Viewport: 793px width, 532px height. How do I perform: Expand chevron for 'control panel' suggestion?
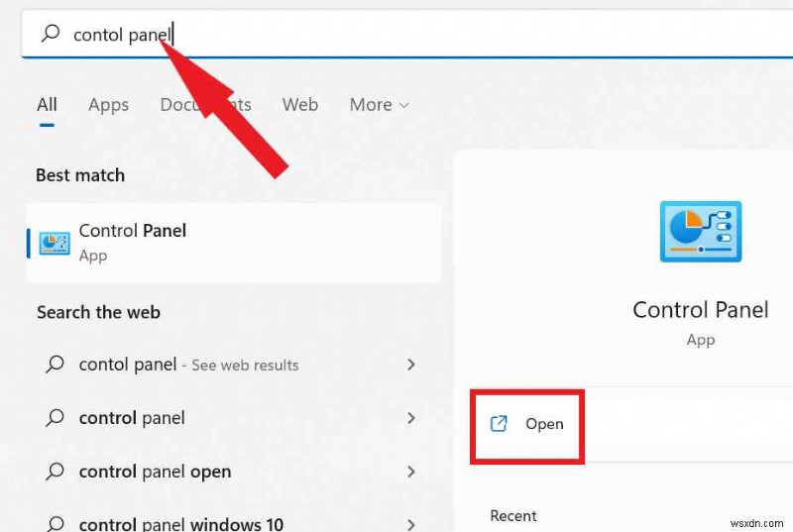[x=411, y=418]
